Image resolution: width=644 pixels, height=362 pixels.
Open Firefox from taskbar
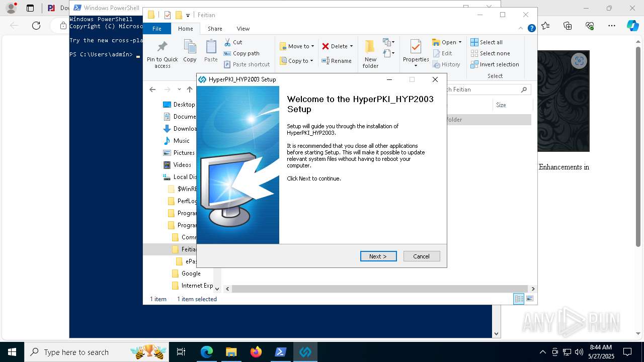tap(256, 352)
